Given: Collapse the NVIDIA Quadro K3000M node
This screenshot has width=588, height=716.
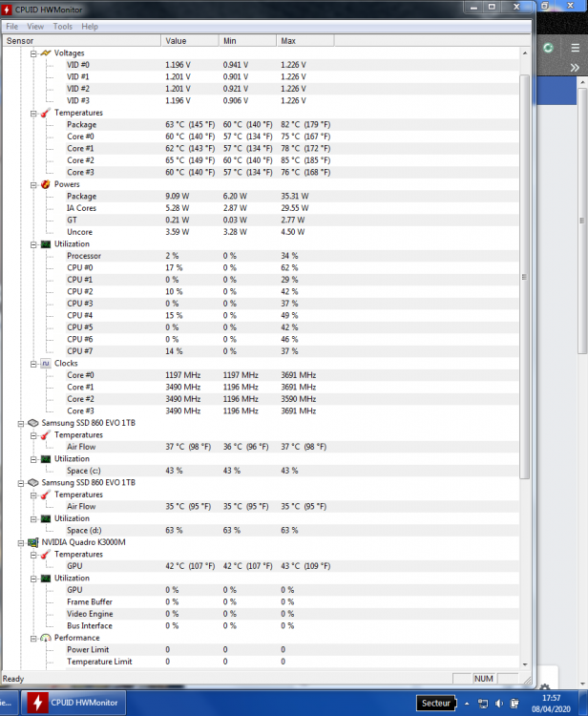Looking at the screenshot, I should coord(21,543).
